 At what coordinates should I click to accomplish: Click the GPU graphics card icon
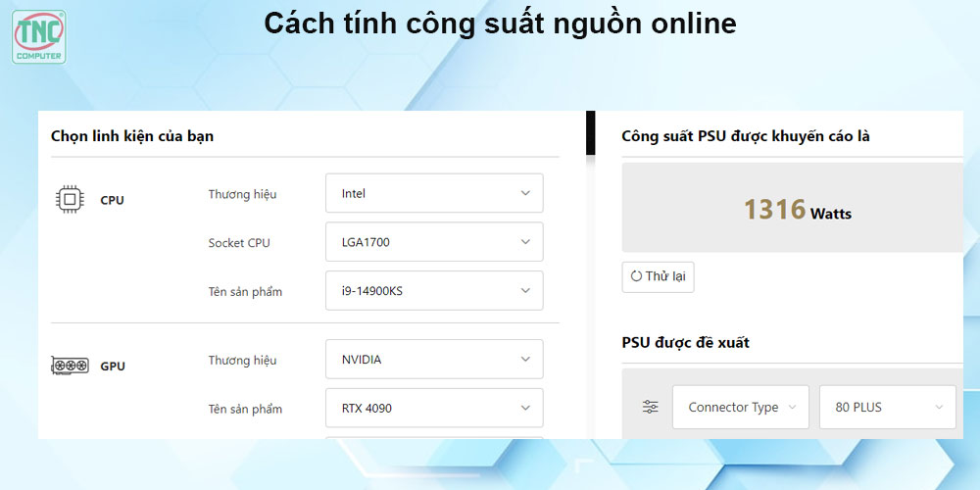[x=70, y=365]
